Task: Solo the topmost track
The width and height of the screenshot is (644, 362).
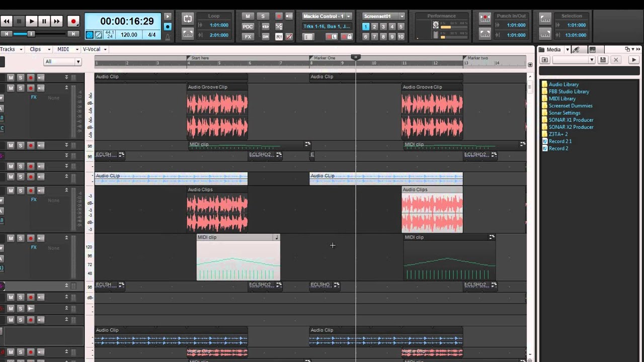Action: pyautogui.click(x=21, y=77)
